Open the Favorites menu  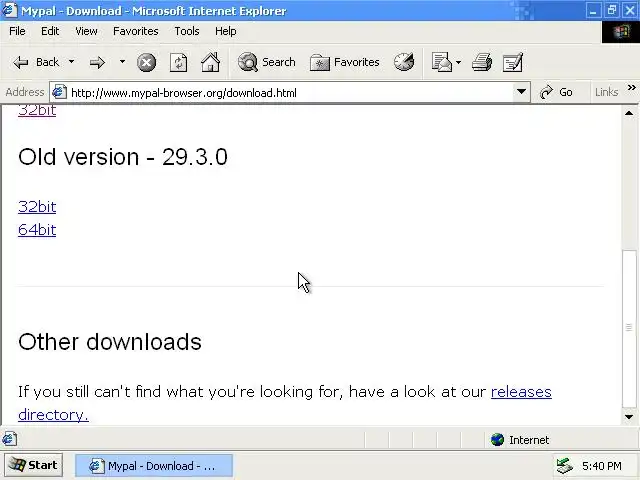click(x=136, y=31)
